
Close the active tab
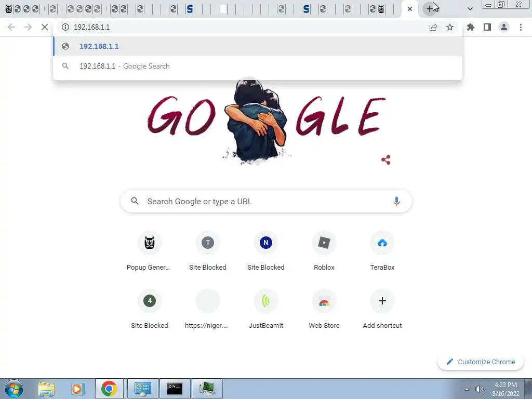point(410,9)
